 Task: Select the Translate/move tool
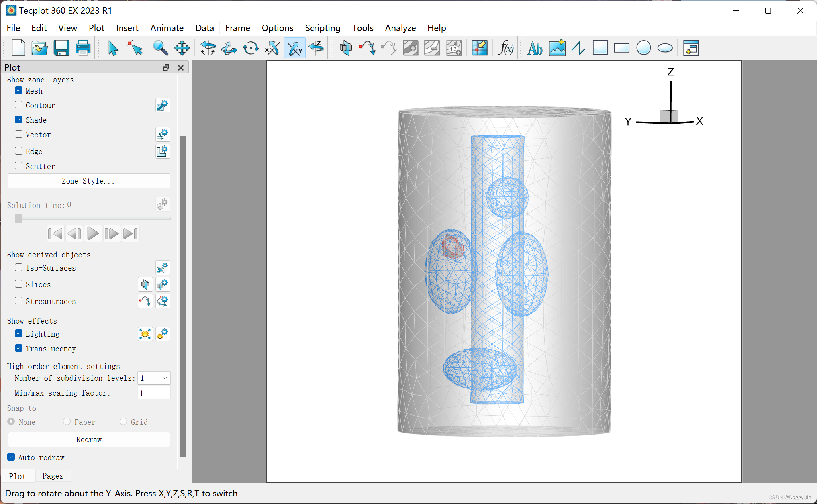tap(182, 48)
